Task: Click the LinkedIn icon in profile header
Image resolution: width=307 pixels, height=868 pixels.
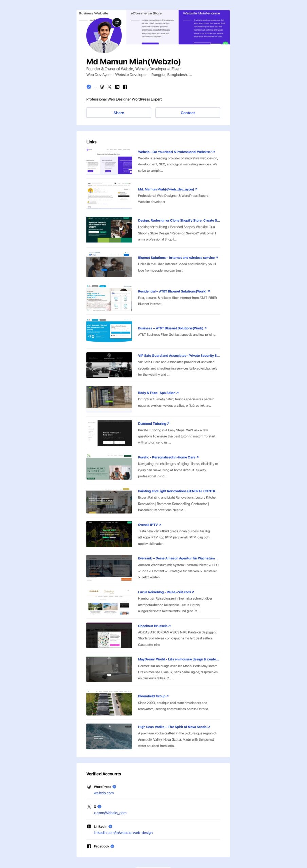Action: point(117,87)
